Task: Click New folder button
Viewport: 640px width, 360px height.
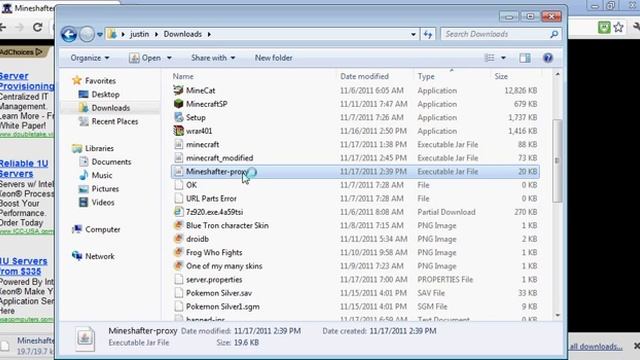Action: [x=273, y=58]
